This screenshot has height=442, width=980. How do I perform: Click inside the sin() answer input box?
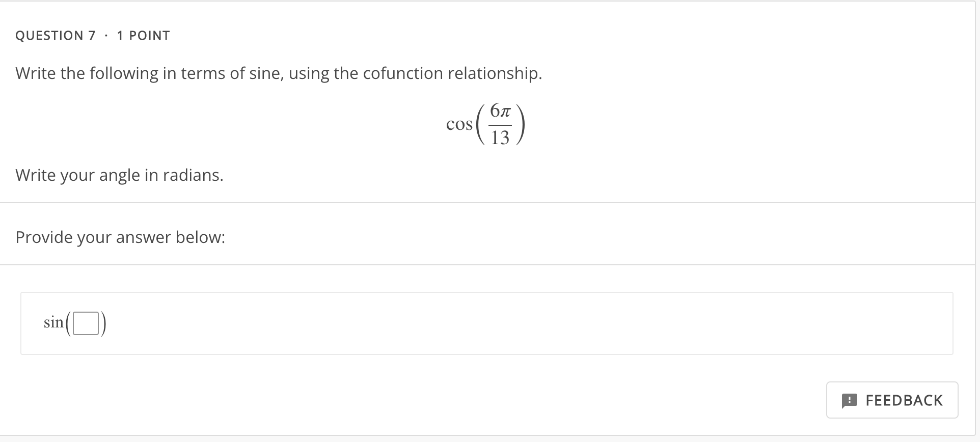pyautogui.click(x=85, y=322)
